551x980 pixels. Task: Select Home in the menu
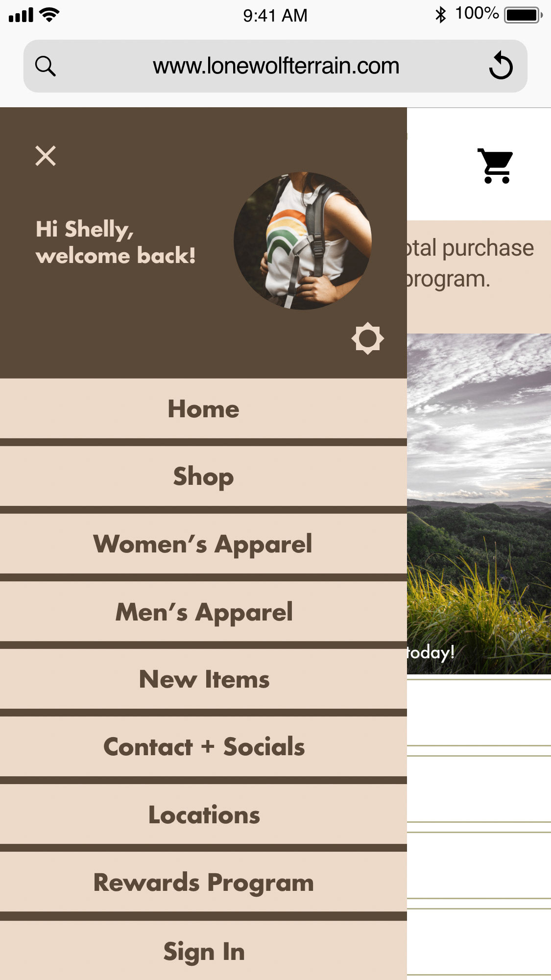coord(203,408)
